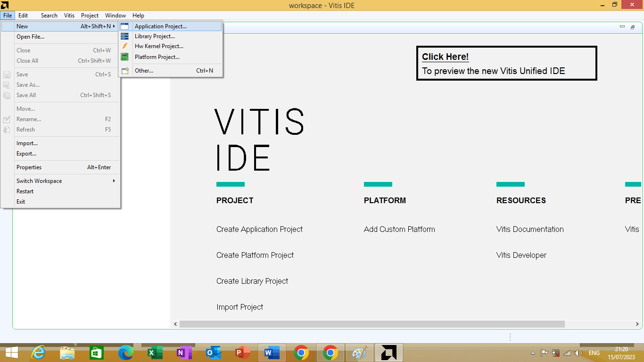Viewport: 644px width, 362px height.
Task: Click Library Project stacked icon
Action: [x=124, y=36]
